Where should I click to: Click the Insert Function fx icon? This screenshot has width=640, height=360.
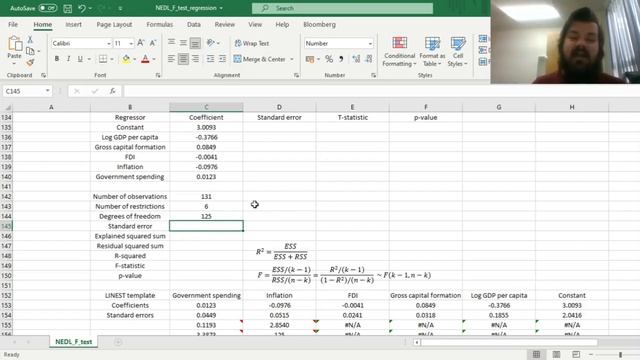point(113,91)
